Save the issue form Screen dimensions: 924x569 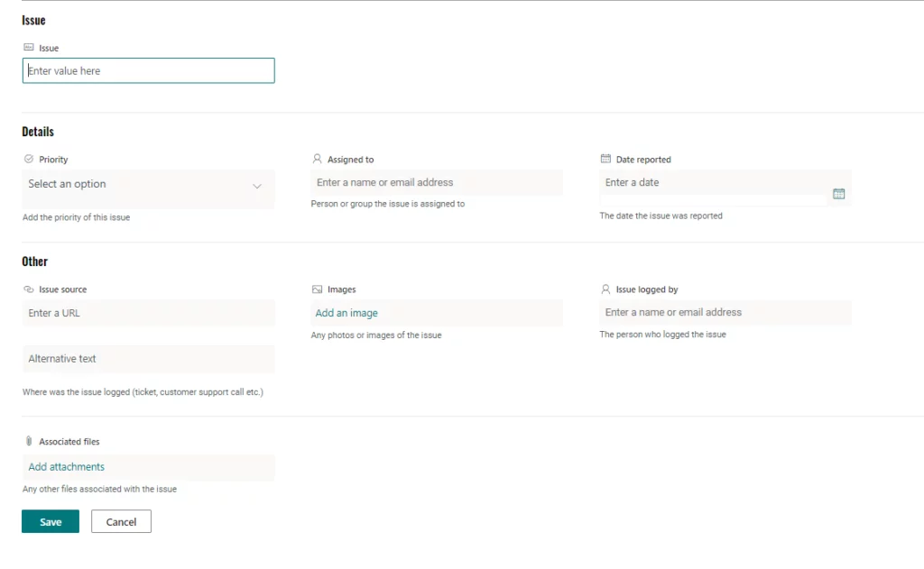[x=51, y=522]
